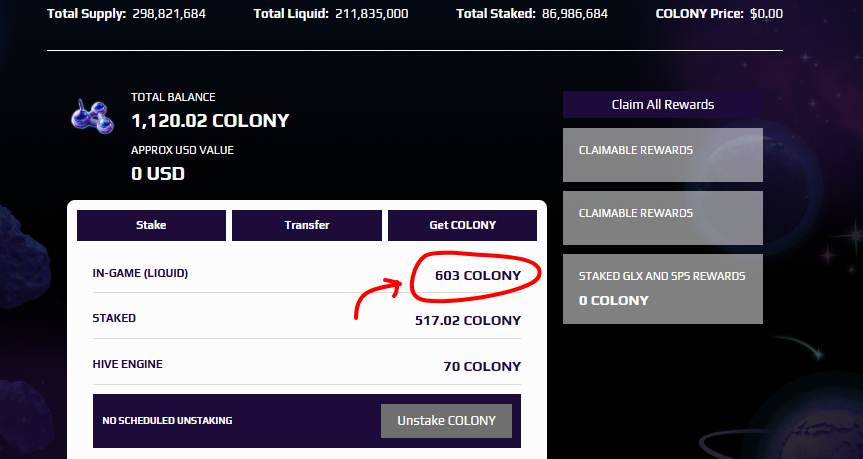The width and height of the screenshot is (863, 459).
Task: Select the first Claimable Rewards card
Action: [x=662, y=155]
